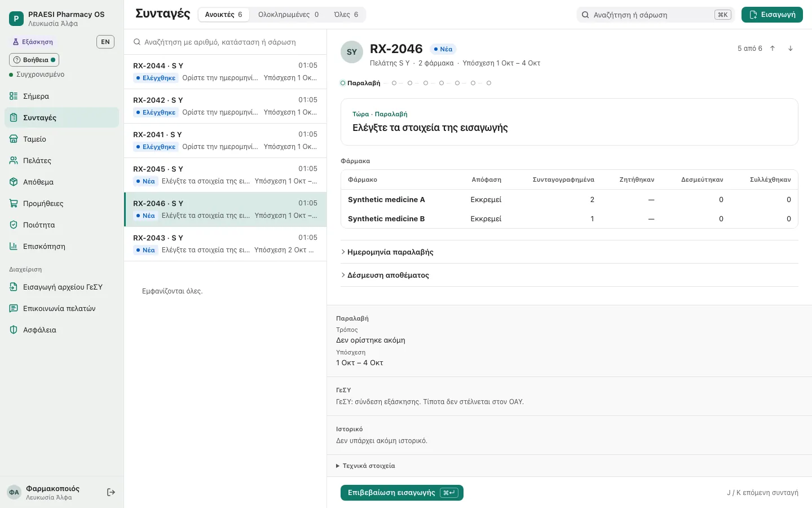Viewport: 812px width, 508px height.
Task: Click the logout icon beside Φαρμακοποιός
Action: (111, 492)
